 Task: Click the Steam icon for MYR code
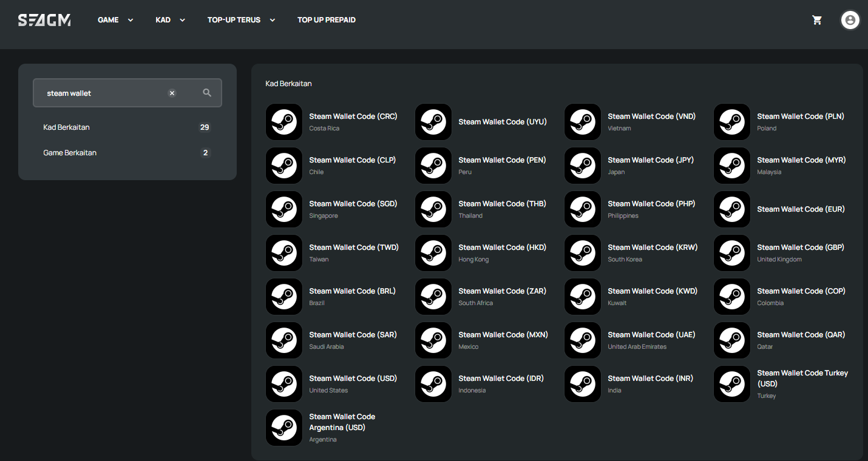(x=732, y=166)
